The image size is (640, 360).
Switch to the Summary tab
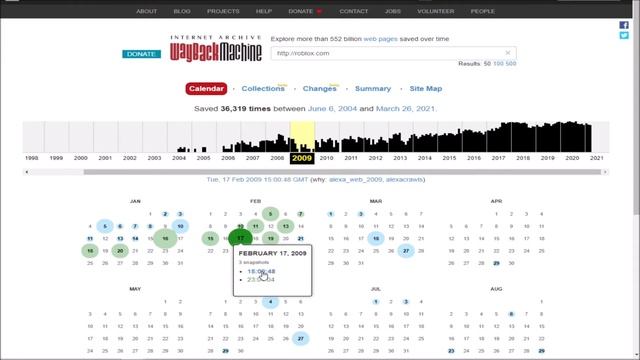tap(373, 89)
